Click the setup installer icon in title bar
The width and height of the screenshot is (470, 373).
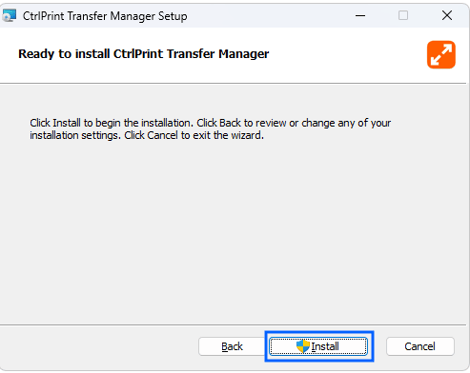click(x=9, y=16)
